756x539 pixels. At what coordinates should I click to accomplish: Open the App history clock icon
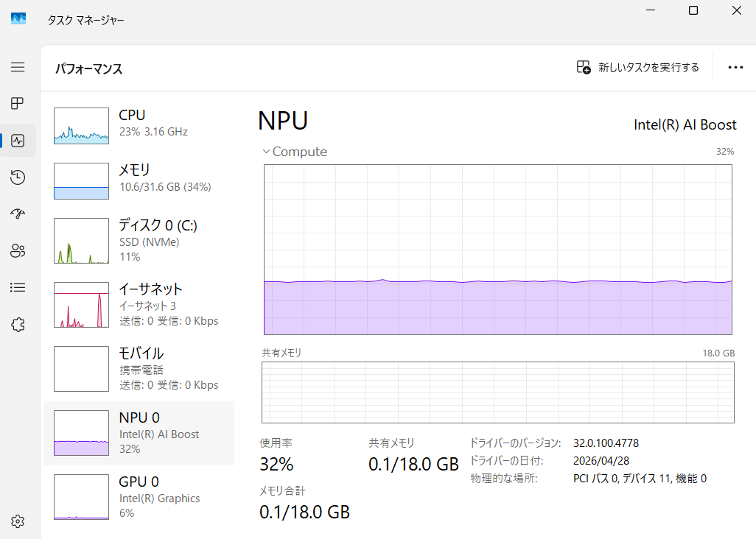(x=18, y=177)
